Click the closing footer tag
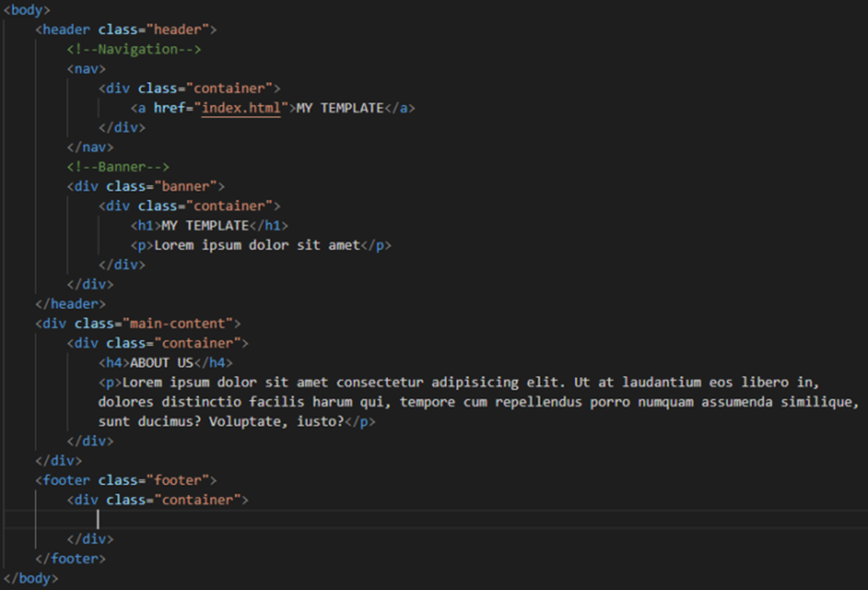 [x=70, y=559]
